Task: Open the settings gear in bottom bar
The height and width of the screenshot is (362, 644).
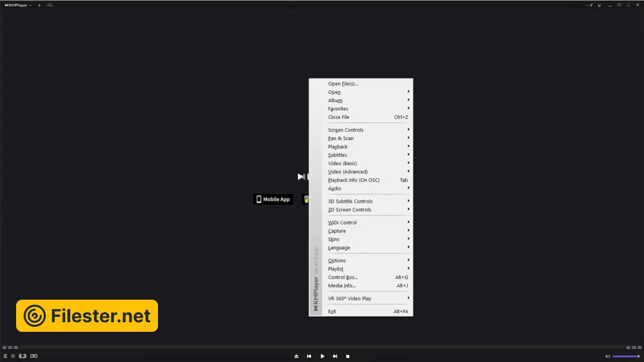Action: point(13,356)
